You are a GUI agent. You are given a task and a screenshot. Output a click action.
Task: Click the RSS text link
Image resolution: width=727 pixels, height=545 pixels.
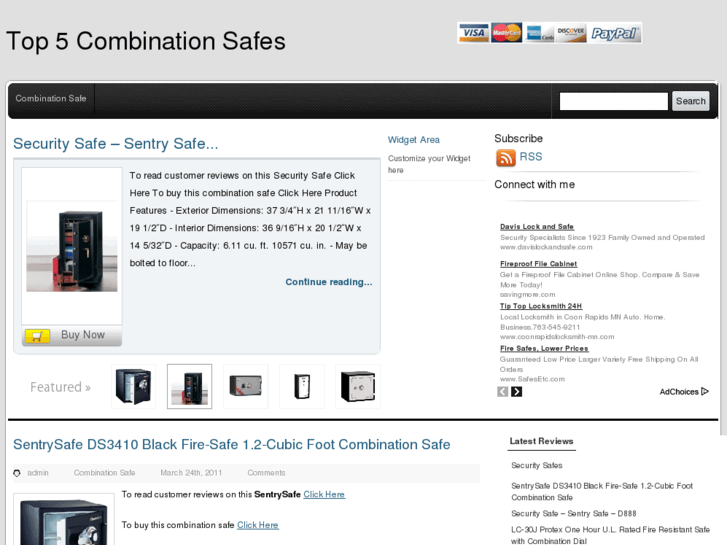point(531,157)
